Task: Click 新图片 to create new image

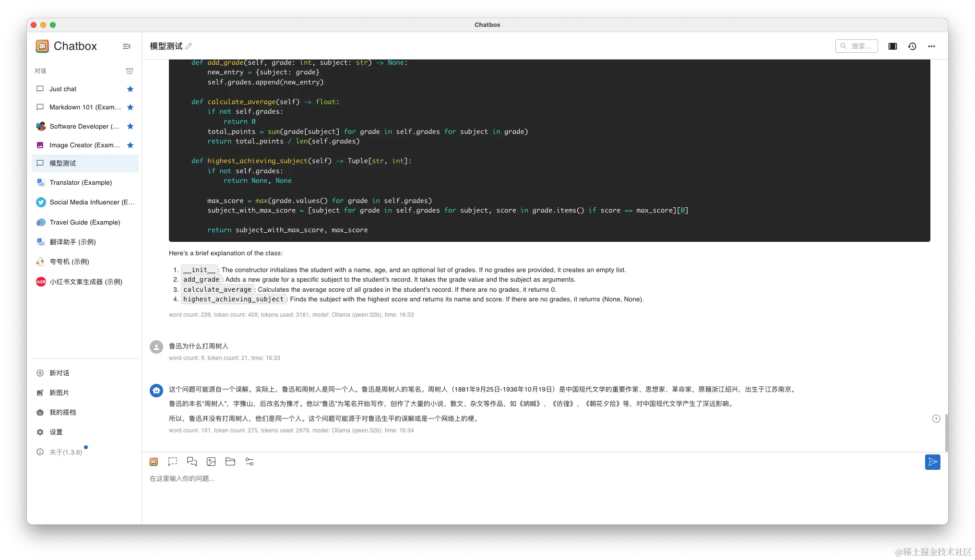Action: [x=59, y=393]
